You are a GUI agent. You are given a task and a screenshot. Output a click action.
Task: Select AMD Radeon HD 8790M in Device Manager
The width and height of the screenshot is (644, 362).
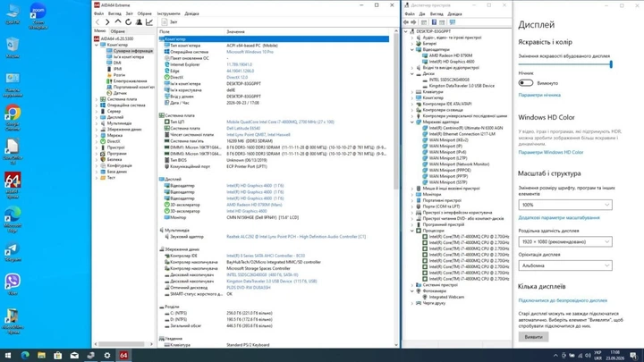[x=450, y=55]
